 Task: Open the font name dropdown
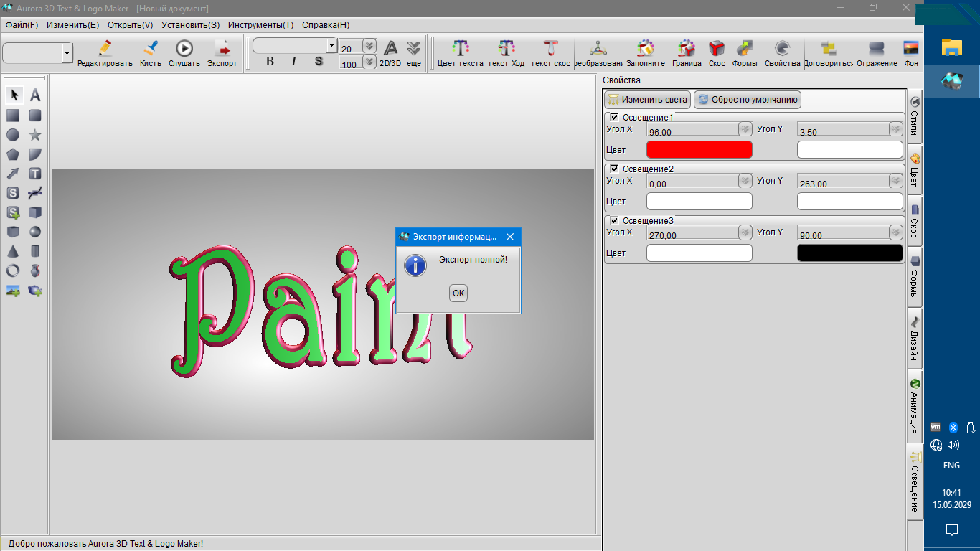pos(331,45)
